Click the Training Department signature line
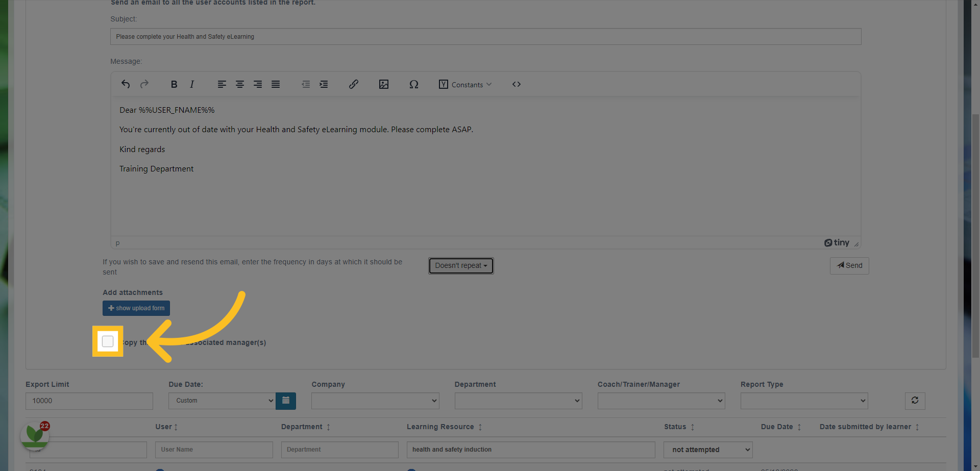The height and width of the screenshot is (471, 980). 157,169
